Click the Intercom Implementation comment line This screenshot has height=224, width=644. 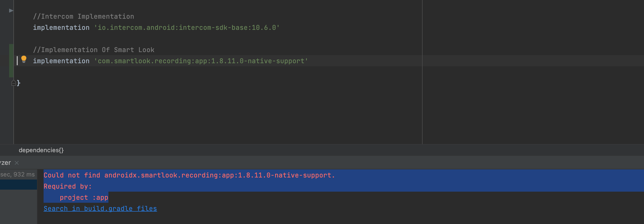[84, 16]
